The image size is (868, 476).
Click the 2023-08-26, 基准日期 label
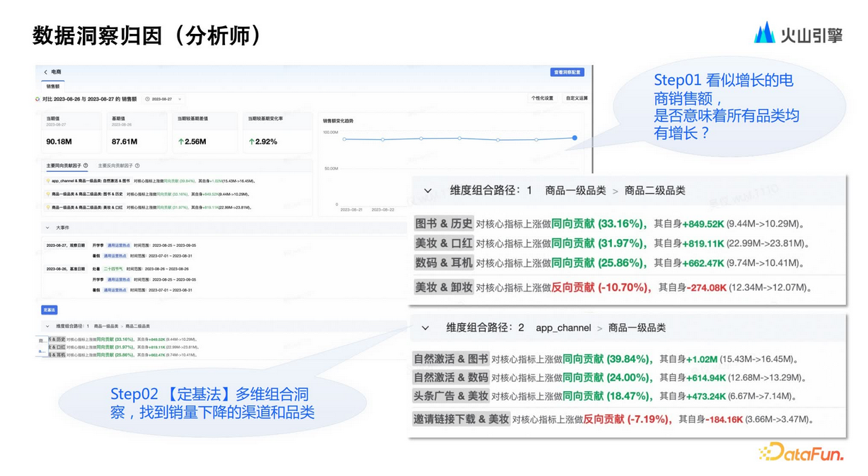[66, 269]
